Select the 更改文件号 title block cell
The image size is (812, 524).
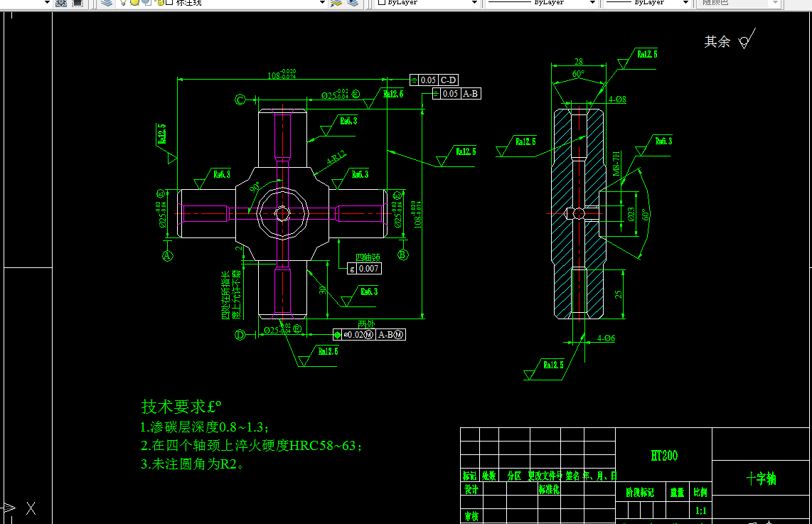[545, 476]
